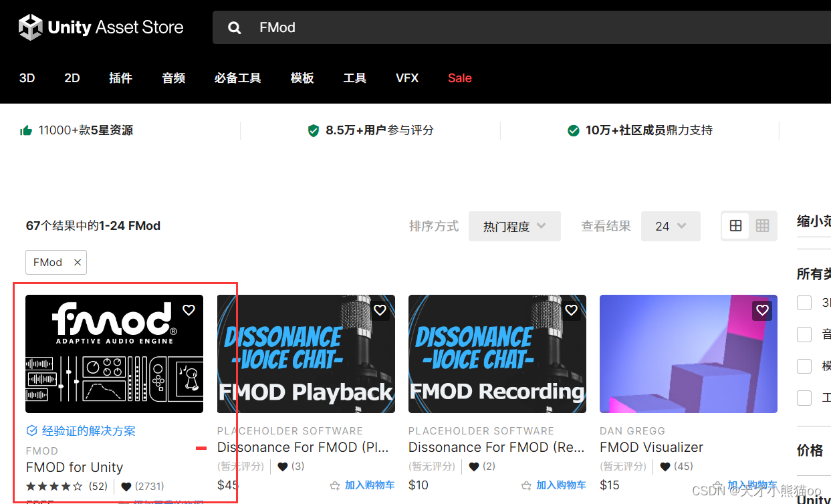Click the green checkmark badge near 8.5万+用户参与评分

click(x=314, y=130)
